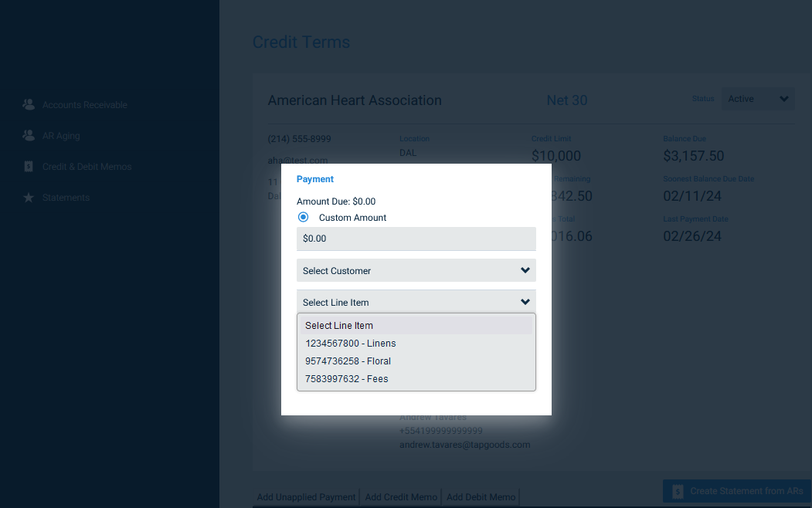Click Add Unapplied Payment button

click(x=306, y=497)
